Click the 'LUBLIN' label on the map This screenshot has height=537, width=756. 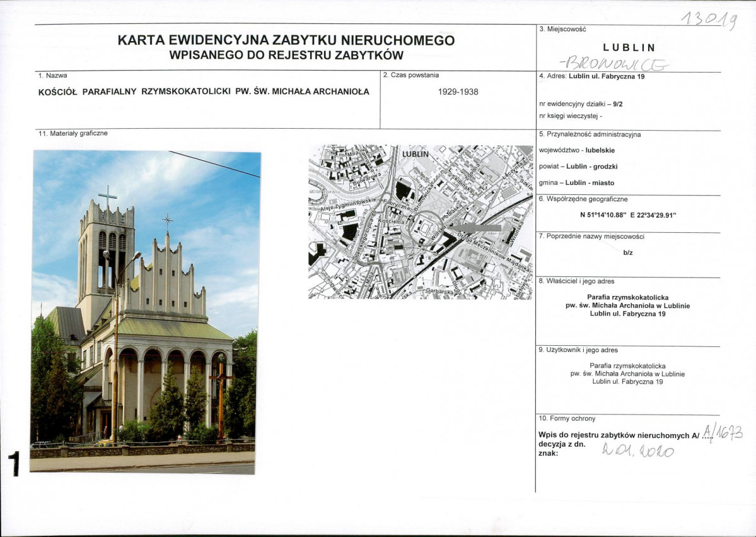coord(415,154)
